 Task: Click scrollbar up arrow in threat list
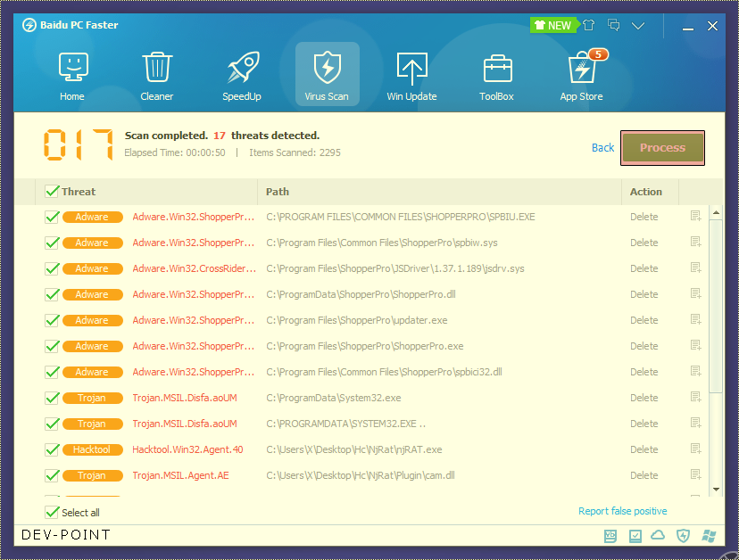716,213
